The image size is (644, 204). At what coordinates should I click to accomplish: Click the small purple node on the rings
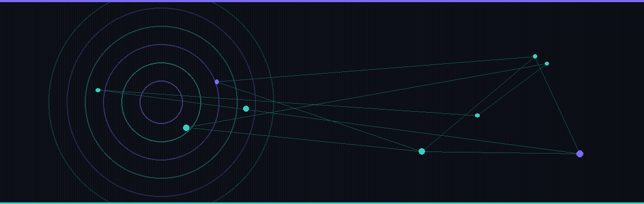217,82
